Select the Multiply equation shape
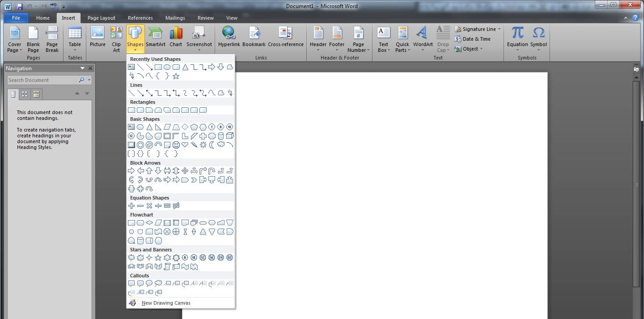644x319 pixels. (149, 206)
